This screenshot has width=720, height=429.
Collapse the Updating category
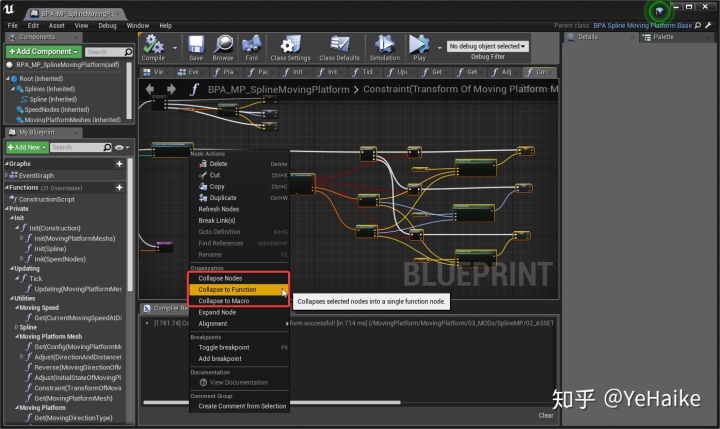[12, 269]
